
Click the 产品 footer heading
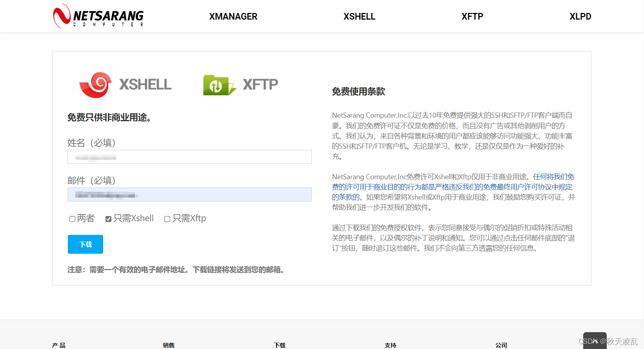59,345
